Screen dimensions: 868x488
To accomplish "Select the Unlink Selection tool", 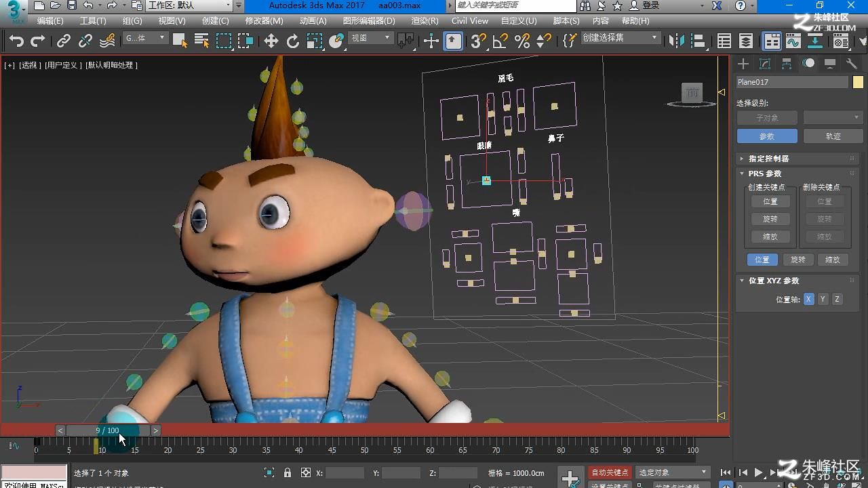I will pyautogui.click(x=85, y=41).
